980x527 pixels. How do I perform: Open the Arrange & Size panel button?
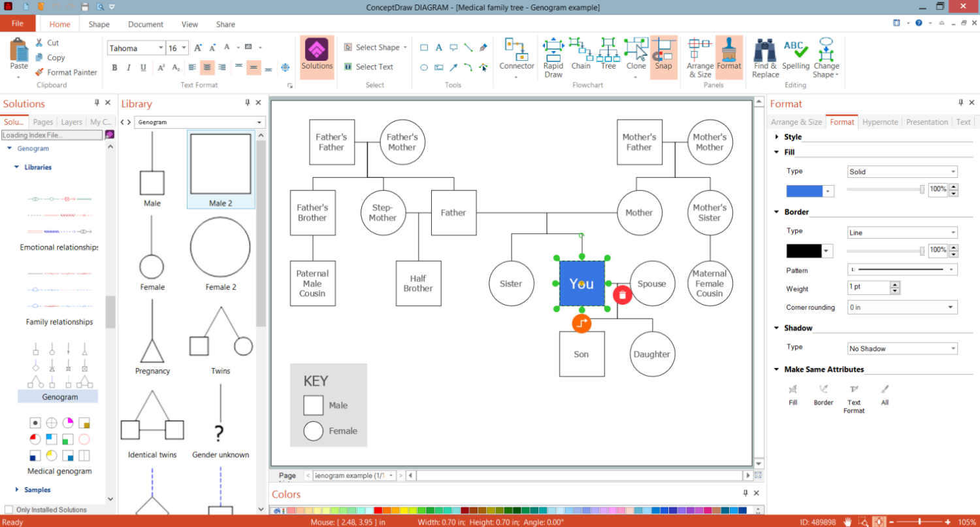click(x=700, y=58)
